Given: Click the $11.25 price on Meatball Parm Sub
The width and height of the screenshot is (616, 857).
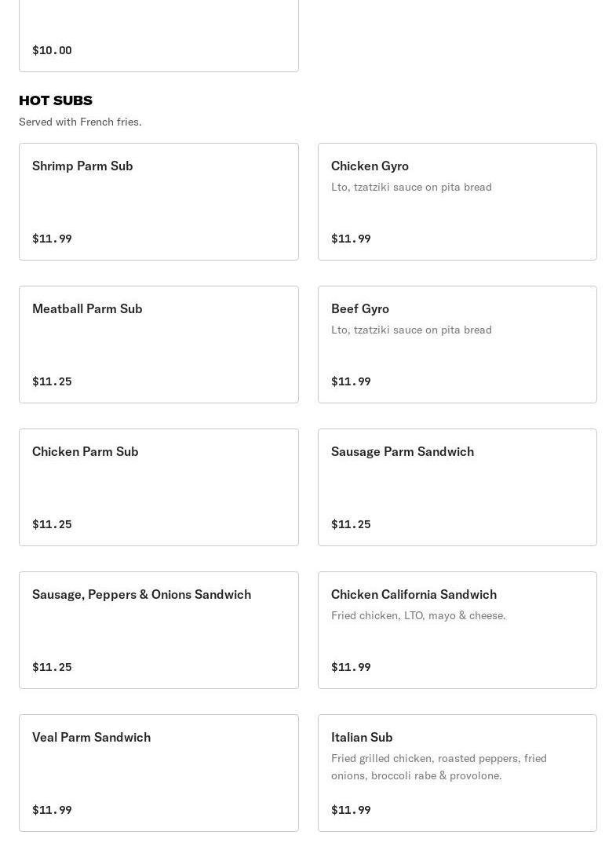Looking at the screenshot, I should click(x=52, y=381).
